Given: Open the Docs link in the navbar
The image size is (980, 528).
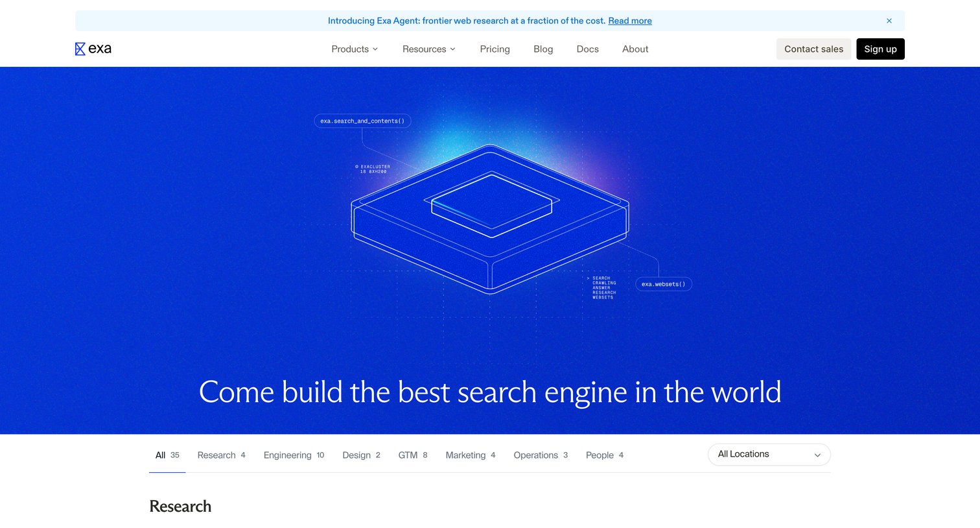Looking at the screenshot, I should [x=588, y=49].
